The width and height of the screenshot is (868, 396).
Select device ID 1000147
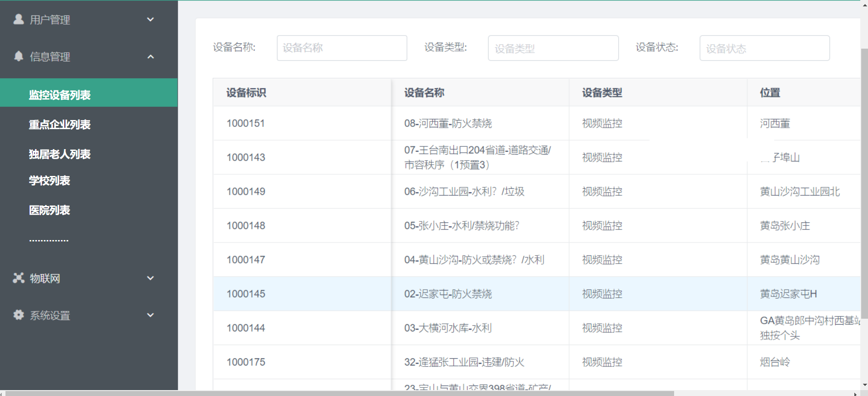246,260
